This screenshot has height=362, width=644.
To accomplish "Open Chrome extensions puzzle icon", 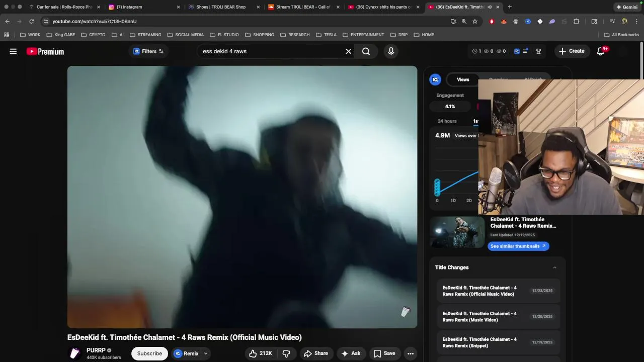I will pos(577,22).
